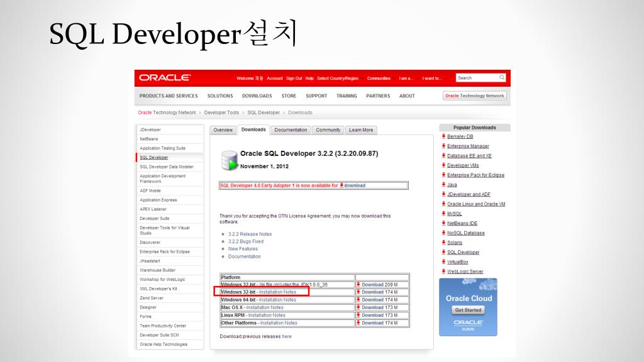Click the download arrow beside Developer VMs

[443, 165]
